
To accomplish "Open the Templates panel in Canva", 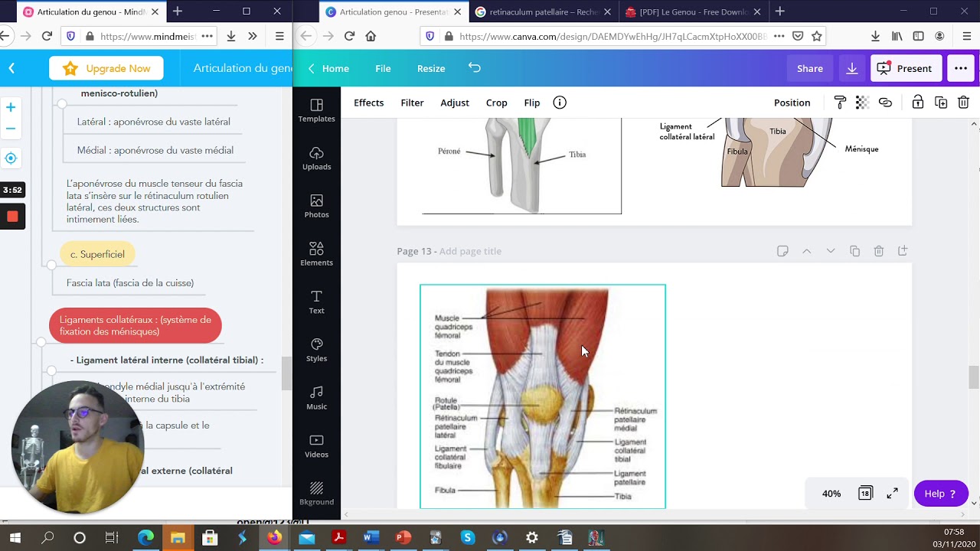I will (316, 110).
